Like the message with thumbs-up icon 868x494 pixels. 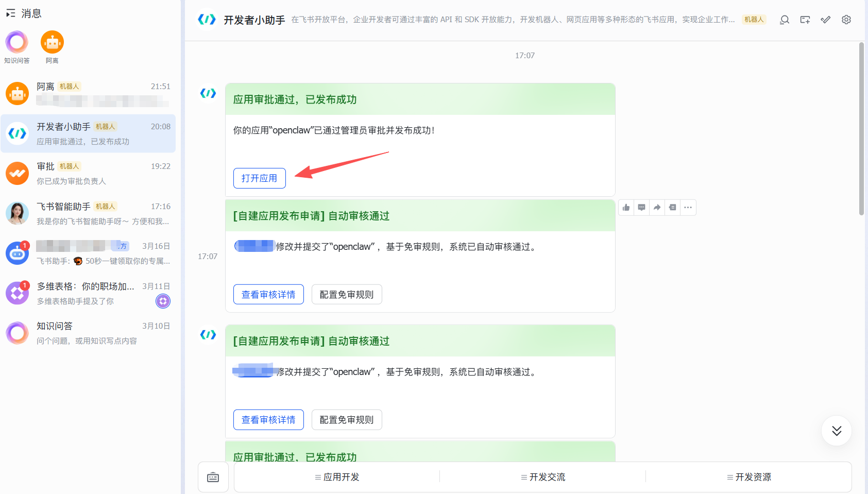point(626,208)
